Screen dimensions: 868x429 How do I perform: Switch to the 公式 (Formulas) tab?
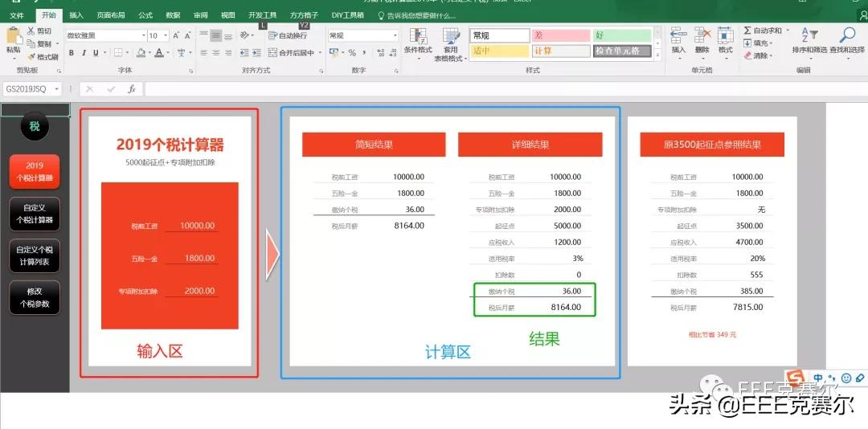tap(145, 15)
